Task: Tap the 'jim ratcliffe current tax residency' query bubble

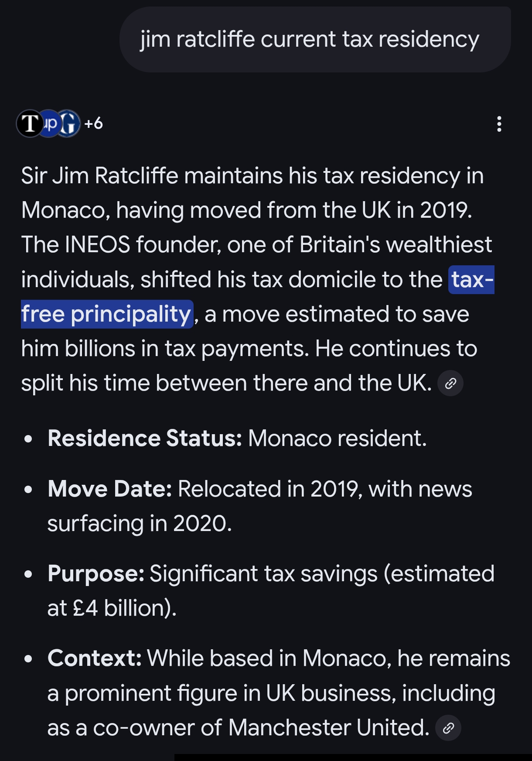Action: tap(310, 39)
